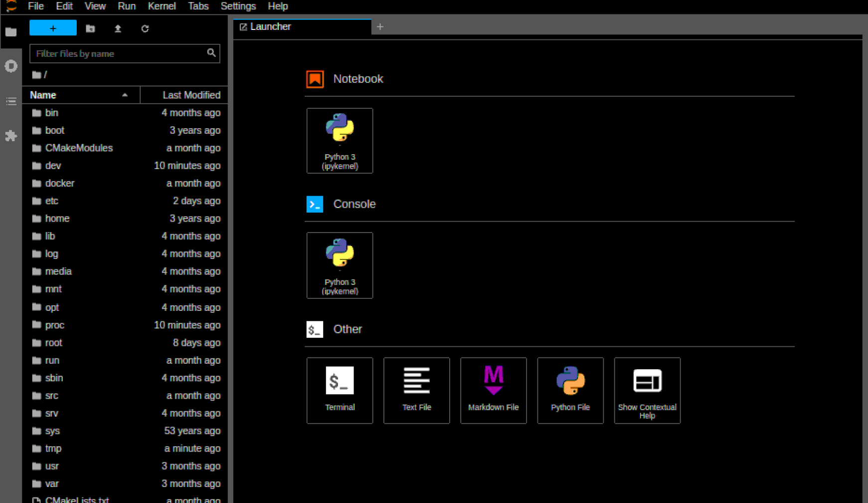
Task: Select the Launcher tab
Action: 303,27
